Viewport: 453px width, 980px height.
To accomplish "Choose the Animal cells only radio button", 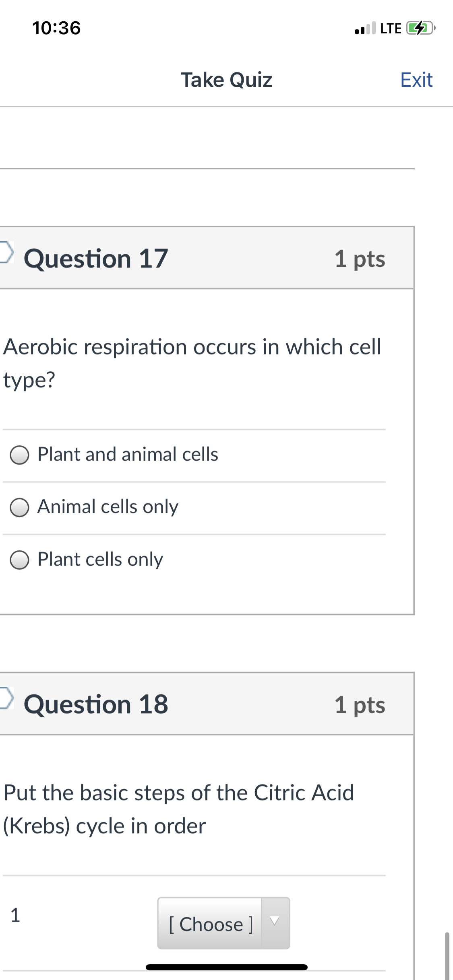I will pos(19,507).
